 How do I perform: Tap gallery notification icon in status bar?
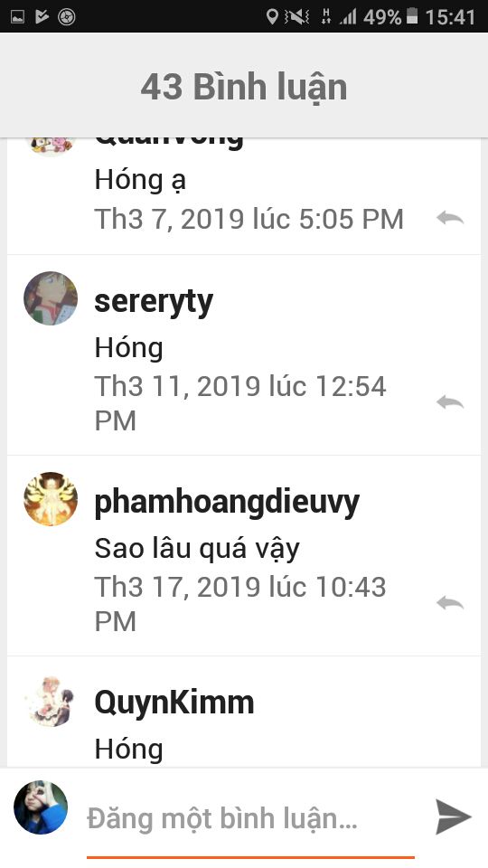[x=18, y=17]
